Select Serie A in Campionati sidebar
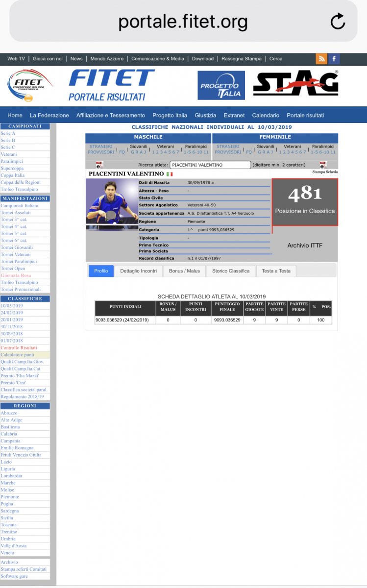The image size is (367, 588). [x=8, y=133]
